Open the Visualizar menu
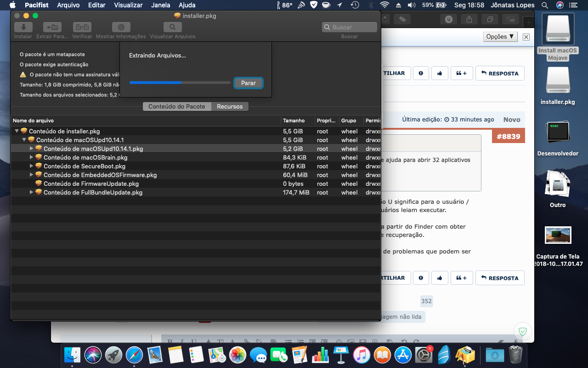Viewport: 588px width, 368px height. pos(128,5)
